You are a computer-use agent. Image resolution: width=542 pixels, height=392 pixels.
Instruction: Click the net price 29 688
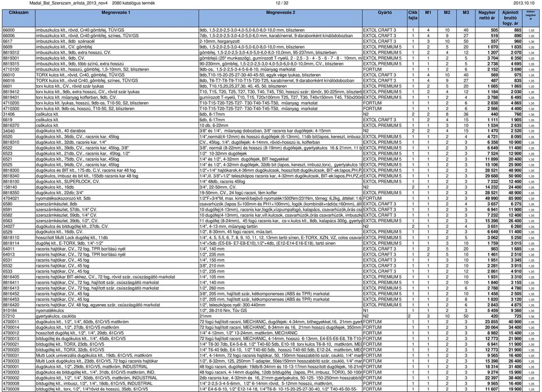pos(492,176)
